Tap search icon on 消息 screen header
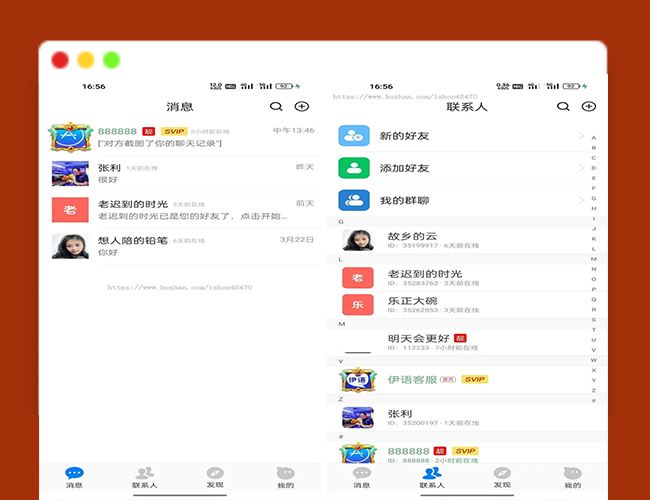This screenshot has height=500, width=650. tap(276, 106)
